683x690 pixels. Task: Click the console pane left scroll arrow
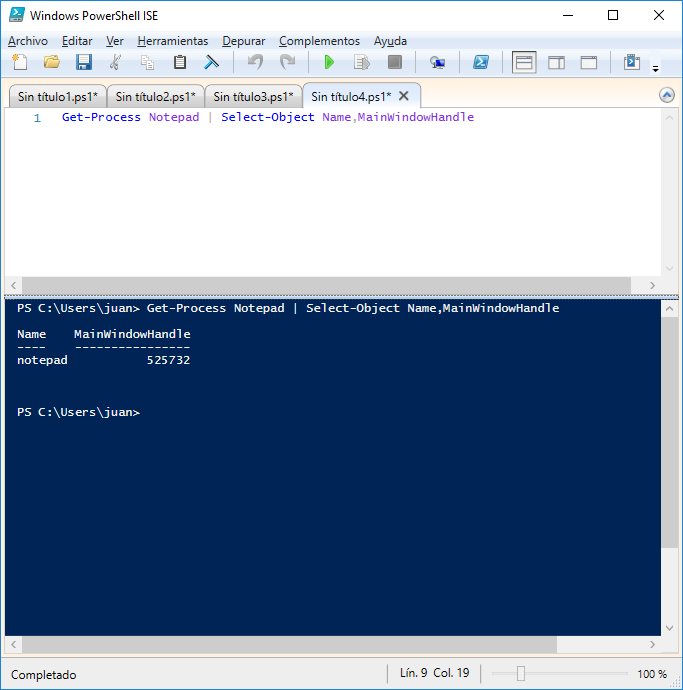click(x=14, y=645)
